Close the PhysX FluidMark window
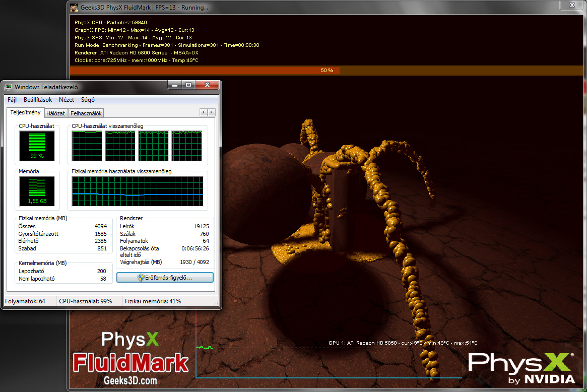 572,5
